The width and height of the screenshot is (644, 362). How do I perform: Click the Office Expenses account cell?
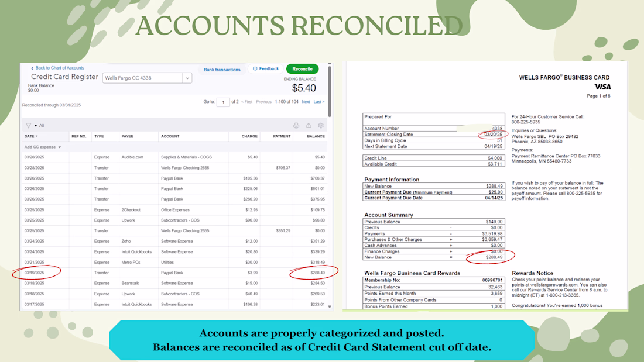pos(175,210)
